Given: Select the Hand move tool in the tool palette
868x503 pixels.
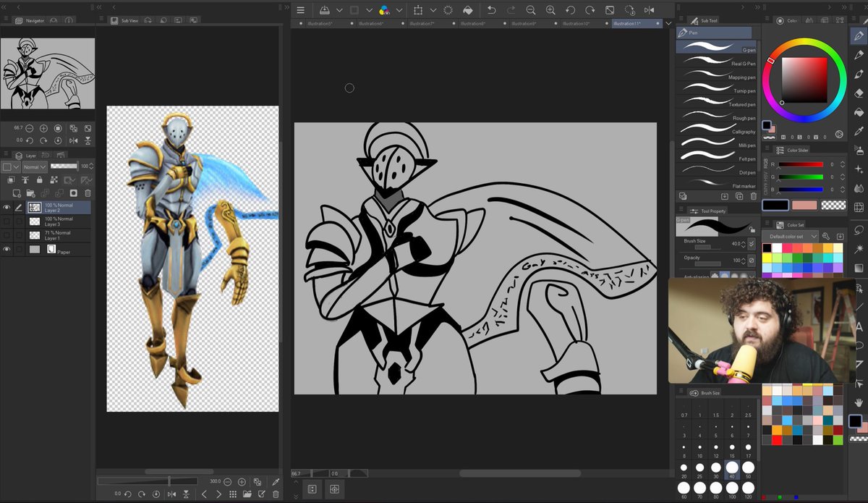Looking at the screenshot, I should click(859, 402).
